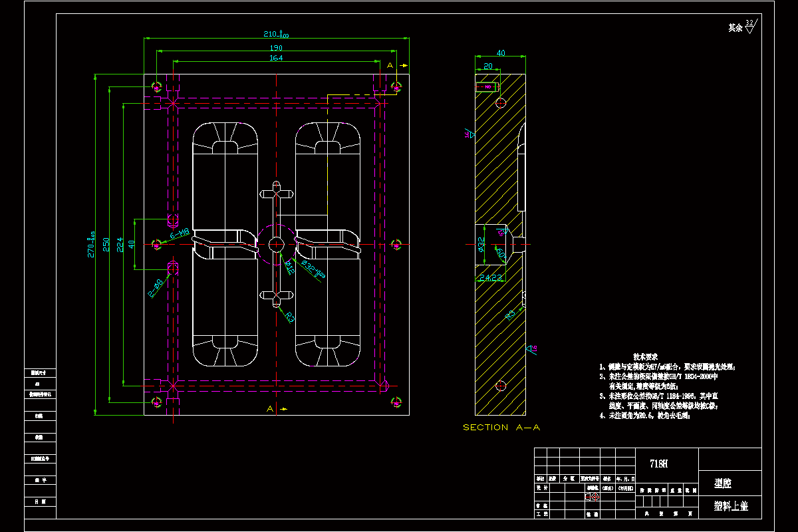Select the M6 threaded hole in section view

(x=487, y=86)
